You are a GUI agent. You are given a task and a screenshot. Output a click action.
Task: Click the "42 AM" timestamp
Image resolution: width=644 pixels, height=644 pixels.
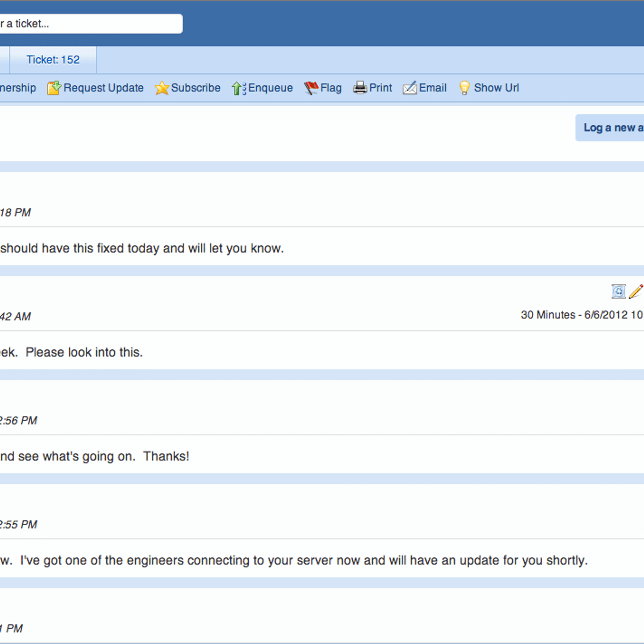15,317
